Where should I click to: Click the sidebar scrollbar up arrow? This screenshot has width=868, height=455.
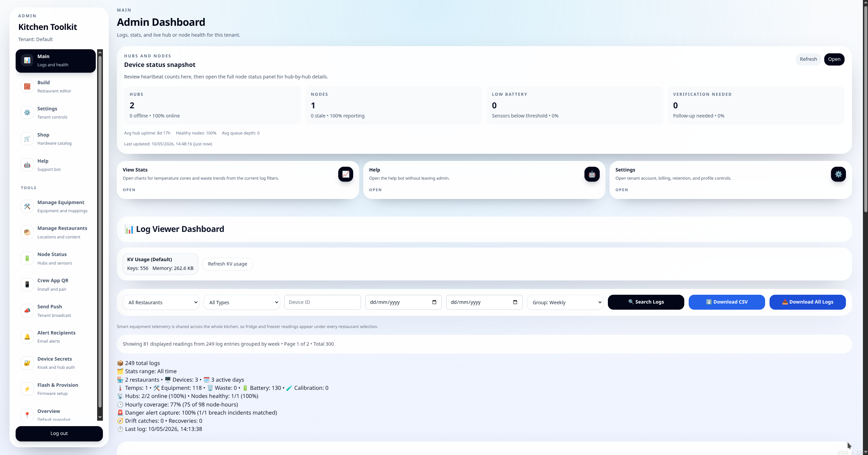[100, 52]
